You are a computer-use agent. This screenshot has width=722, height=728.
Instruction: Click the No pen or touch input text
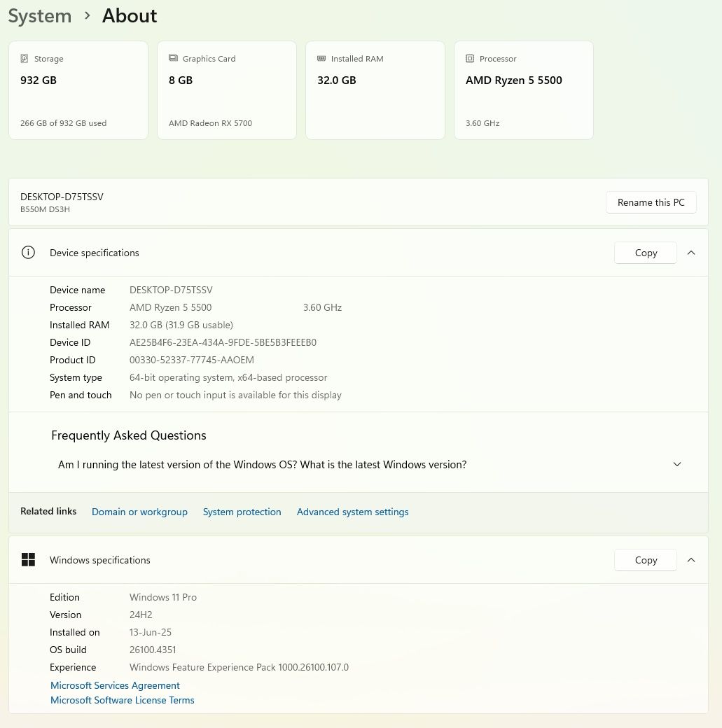(235, 395)
